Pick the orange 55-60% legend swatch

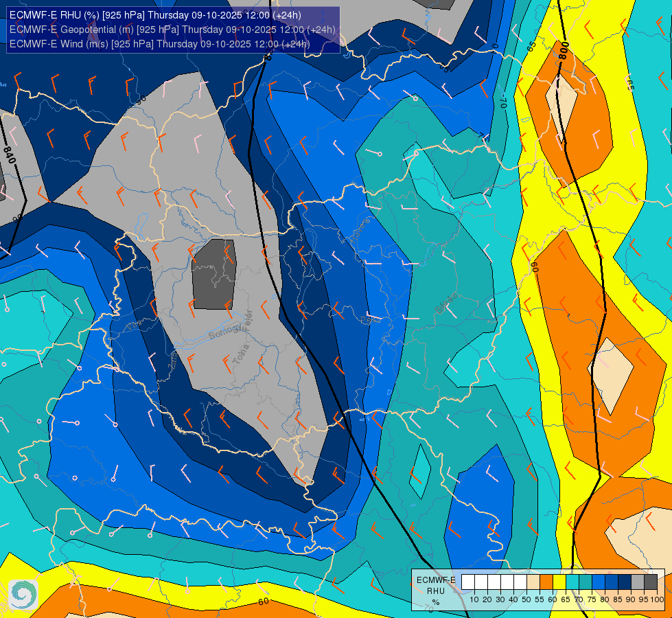tap(546, 582)
